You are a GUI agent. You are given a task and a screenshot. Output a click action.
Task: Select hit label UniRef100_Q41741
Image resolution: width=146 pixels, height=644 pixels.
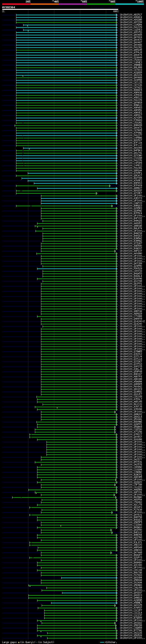pyautogui.click(x=131, y=153)
